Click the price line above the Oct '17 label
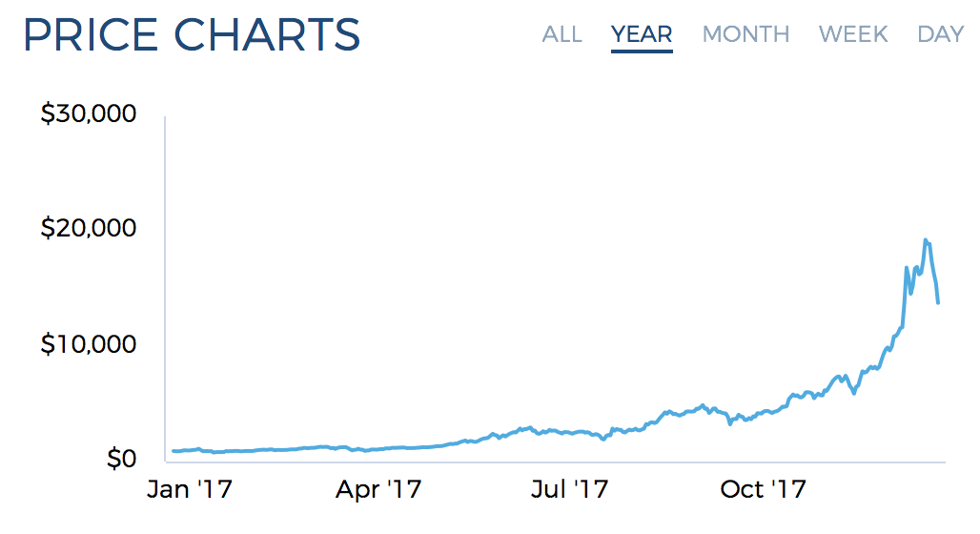 (x=763, y=414)
